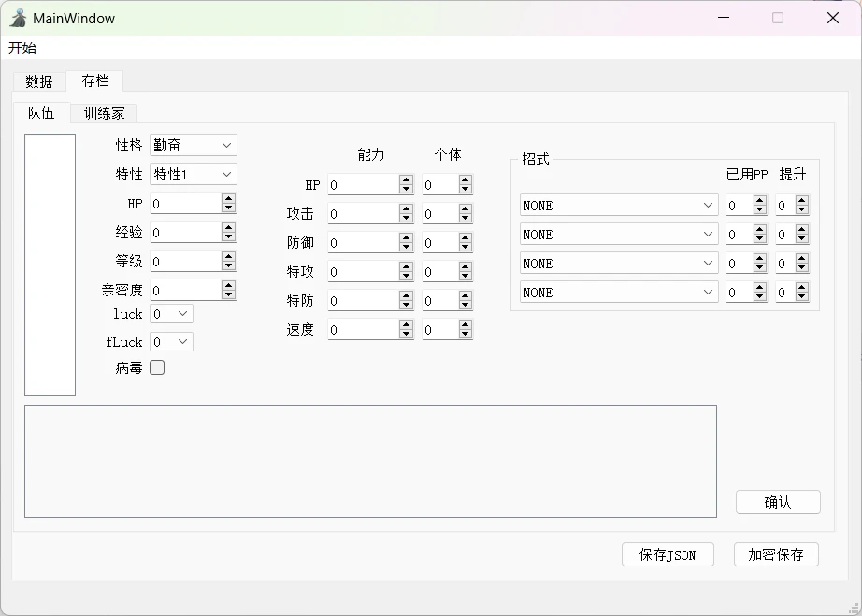Decrease the 特防 能力 value down arrow

(407, 306)
